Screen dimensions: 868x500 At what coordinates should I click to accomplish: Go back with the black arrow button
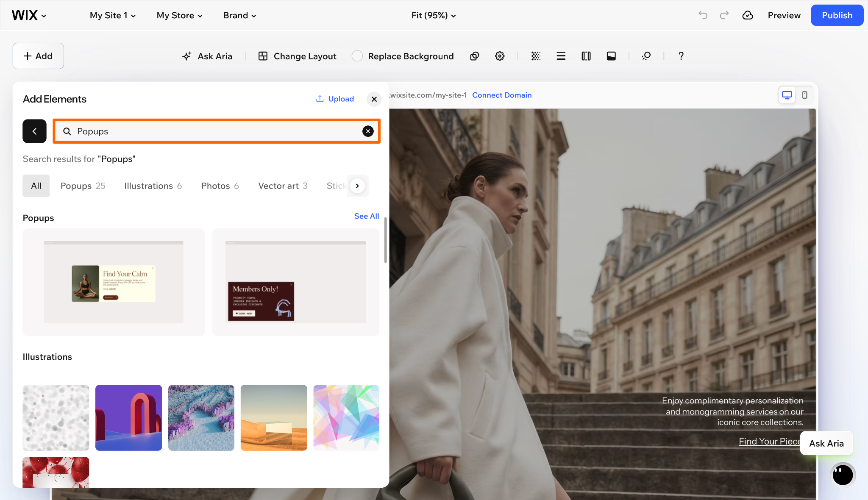point(34,131)
